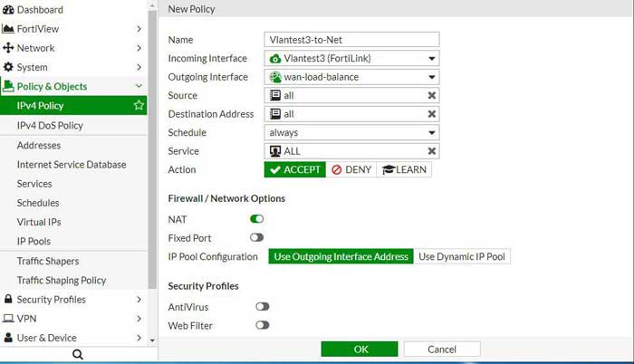Expand the System menu chevron

[139, 67]
